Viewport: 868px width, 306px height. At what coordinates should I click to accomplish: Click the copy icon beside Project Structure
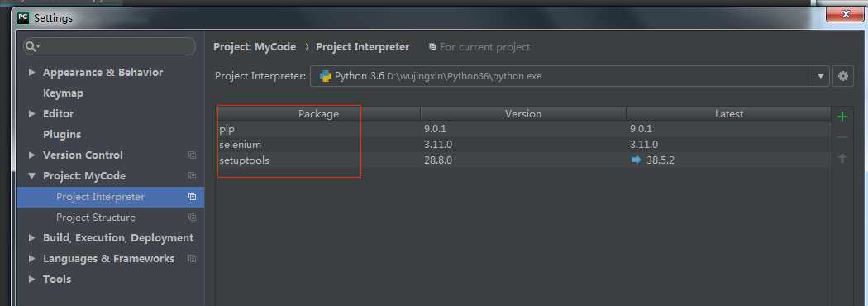pos(192,218)
